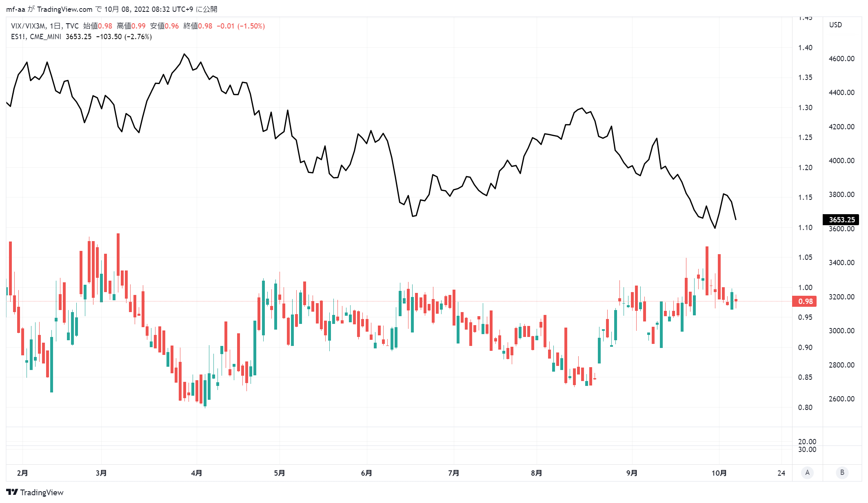Click the 3200.00 price axis value
This screenshot has width=868, height=503.
click(841, 297)
